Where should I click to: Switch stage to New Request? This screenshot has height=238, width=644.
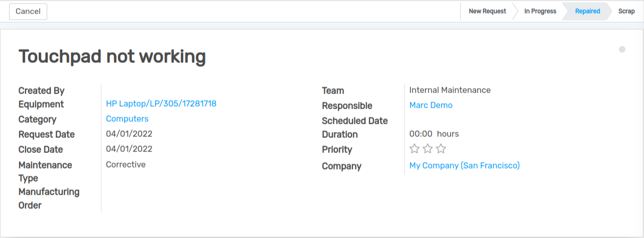click(487, 11)
